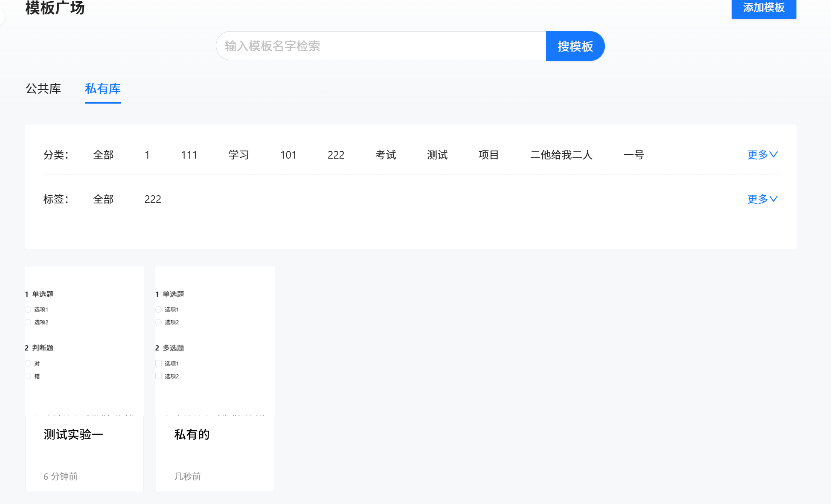Choose category 二他给我二人
This screenshot has width=831, height=504.
[561, 155]
